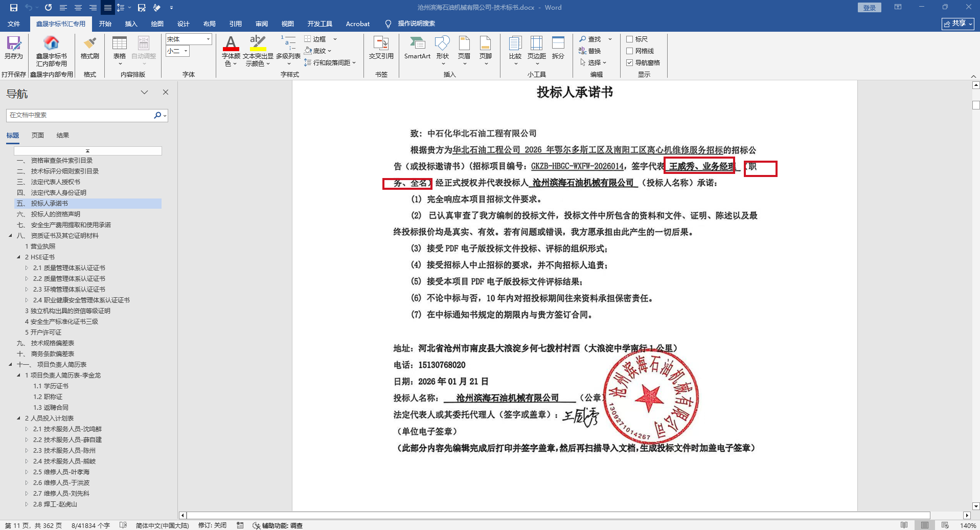Open the 比较 compare tool
This screenshot has height=530, width=980.
[515, 50]
